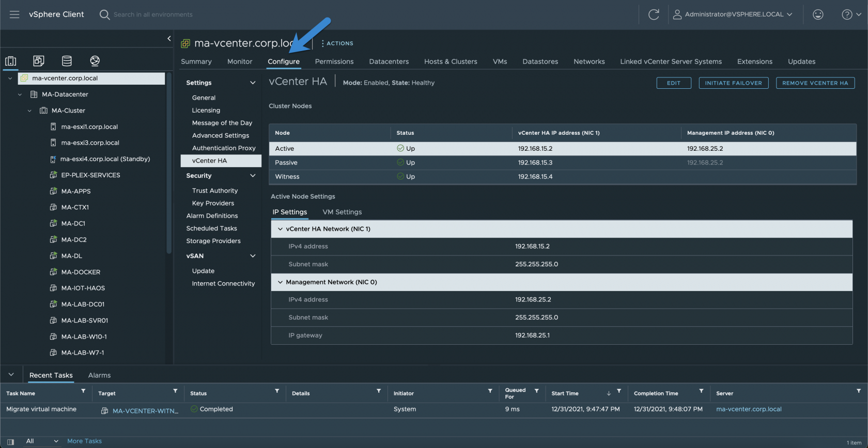The height and width of the screenshot is (448, 868).
Task: Open the help question mark menu
Action: [x=851, y=14]
